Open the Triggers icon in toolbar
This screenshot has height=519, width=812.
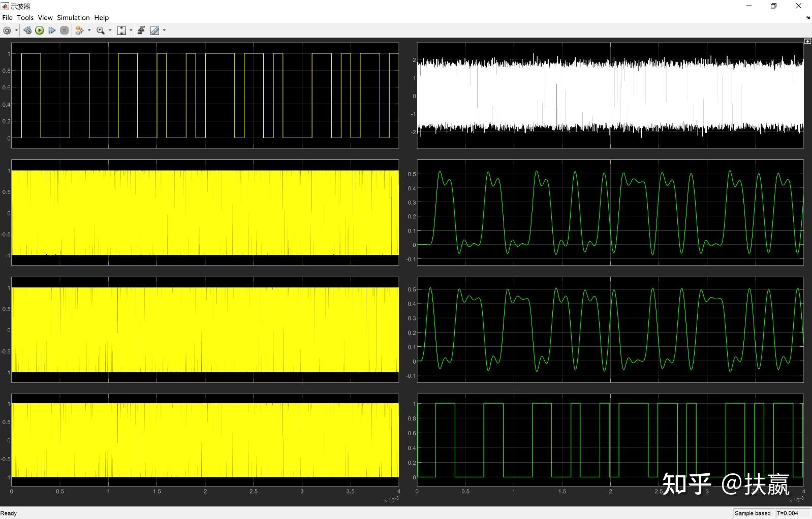141,30
